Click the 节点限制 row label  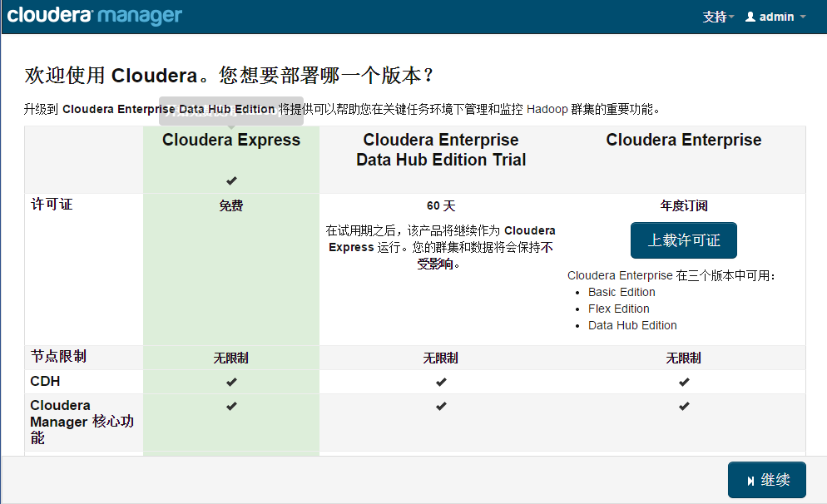click(x=58, y=357)
